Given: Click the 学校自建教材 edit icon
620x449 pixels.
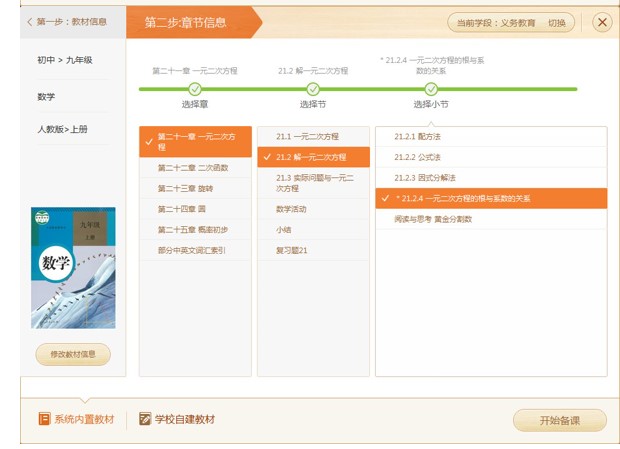Looking at the screenshot, I should (145, 419).
